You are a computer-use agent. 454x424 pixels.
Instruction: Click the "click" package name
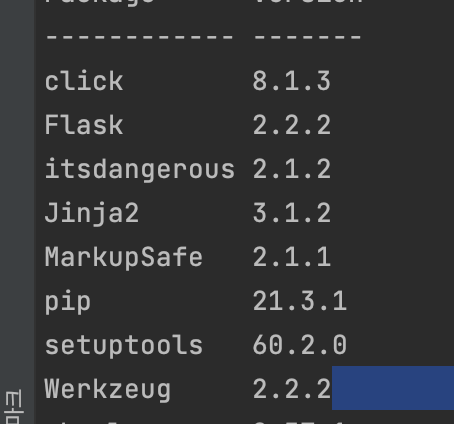pos(84,81)
